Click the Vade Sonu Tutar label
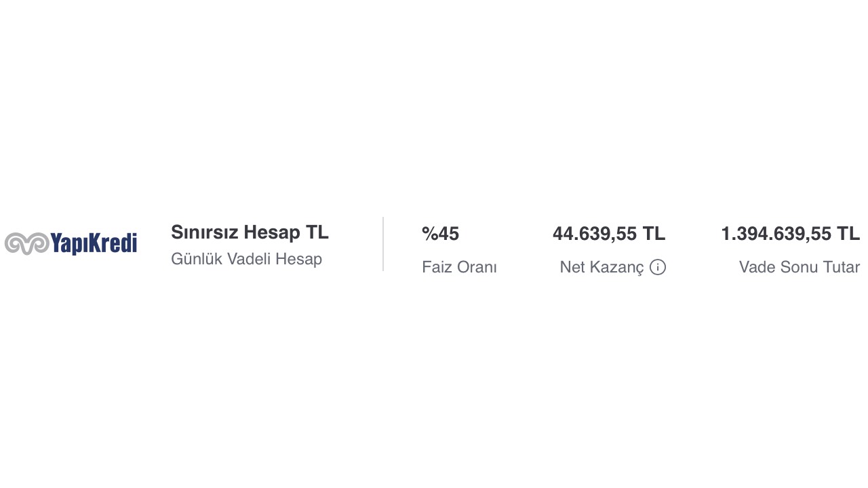868x488 pixels. click(x=799, y=267)
